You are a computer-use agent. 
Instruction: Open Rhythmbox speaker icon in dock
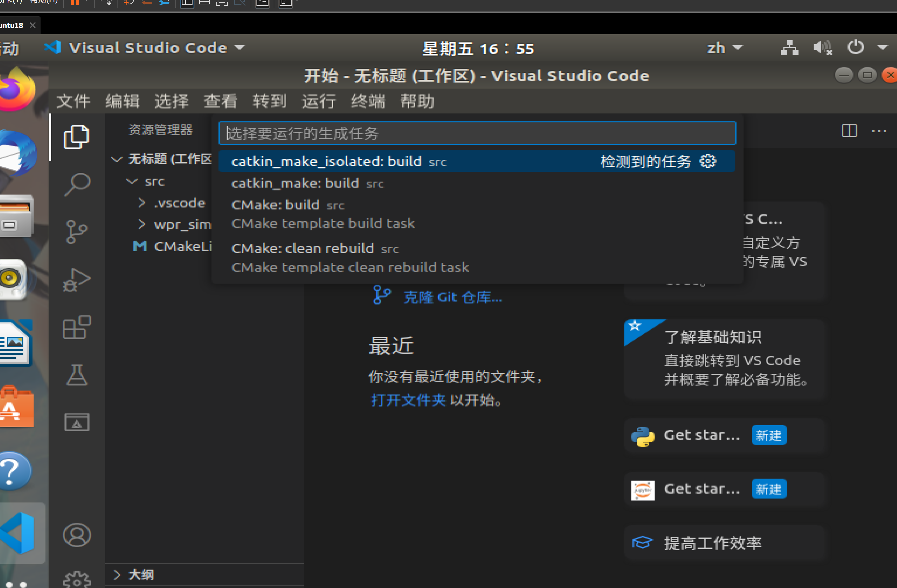point(13,279)
